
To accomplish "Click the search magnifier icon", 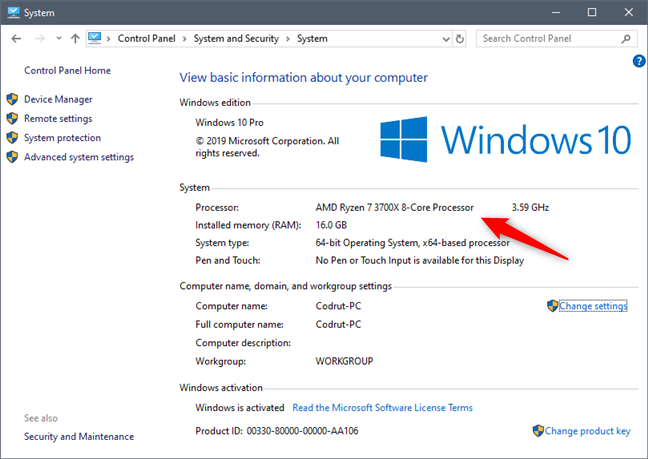I will coord(625,39).
